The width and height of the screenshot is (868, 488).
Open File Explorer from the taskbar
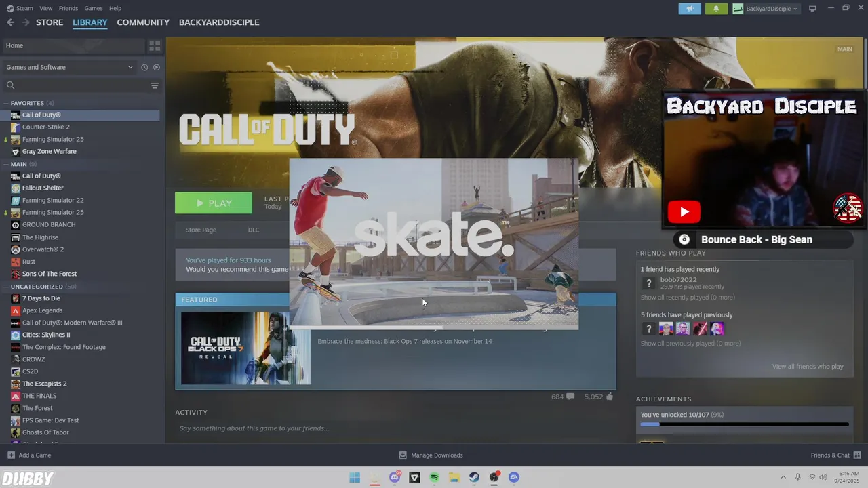[x=454, y=477]
